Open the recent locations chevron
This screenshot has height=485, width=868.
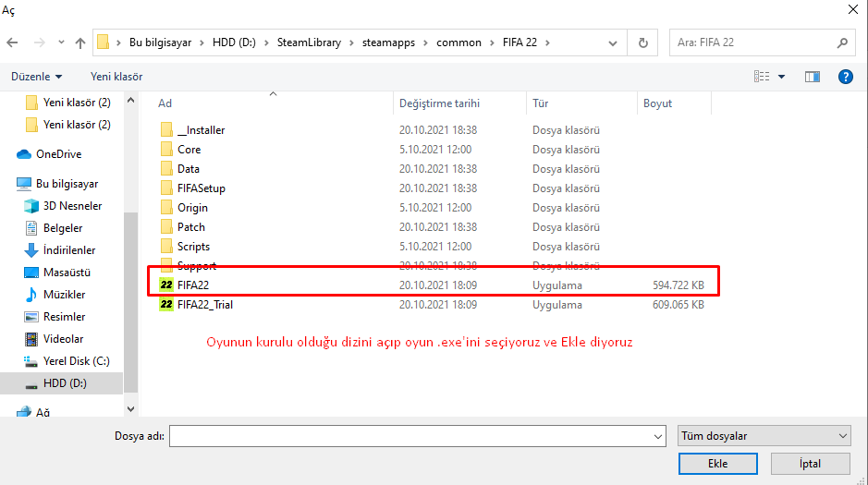(61, 42)
